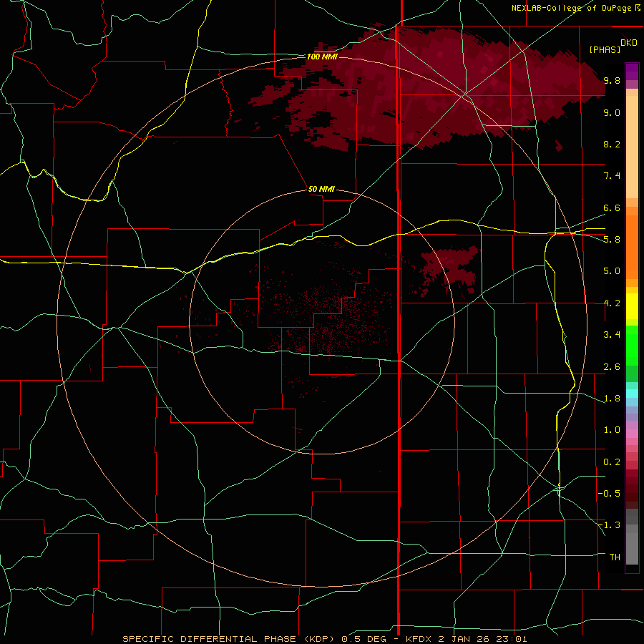Click the TH threshold legend label
The height and width of the screenshot is (644, 644).
(x=615, y=557)
